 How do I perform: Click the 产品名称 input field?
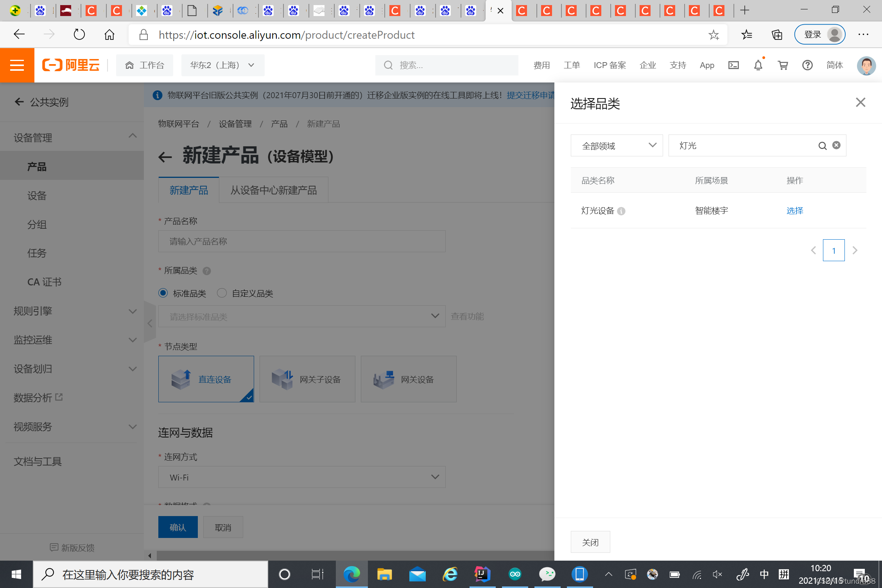[301, 241]
